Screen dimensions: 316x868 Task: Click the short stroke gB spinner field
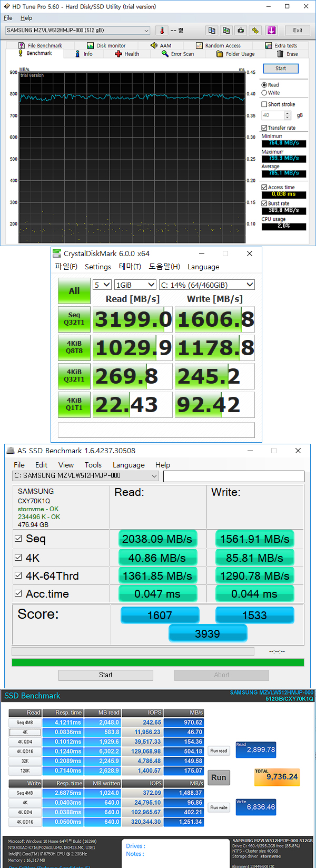(276, 115)
